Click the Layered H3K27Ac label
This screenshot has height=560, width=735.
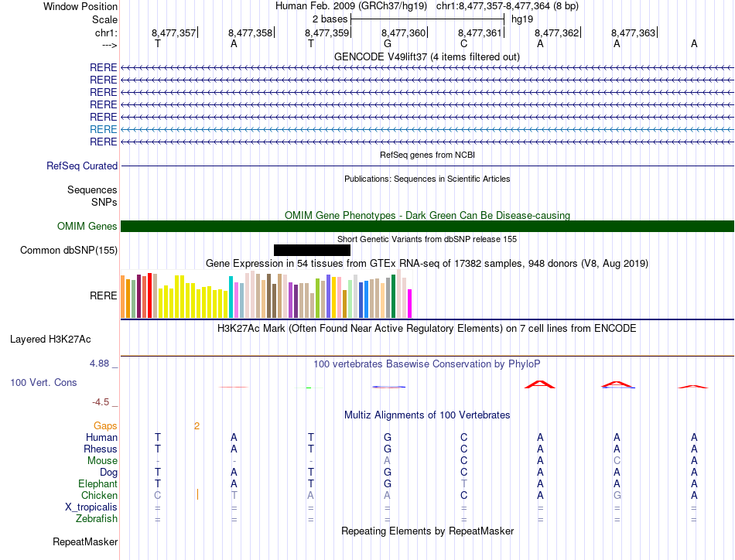[x=50, y=340]
